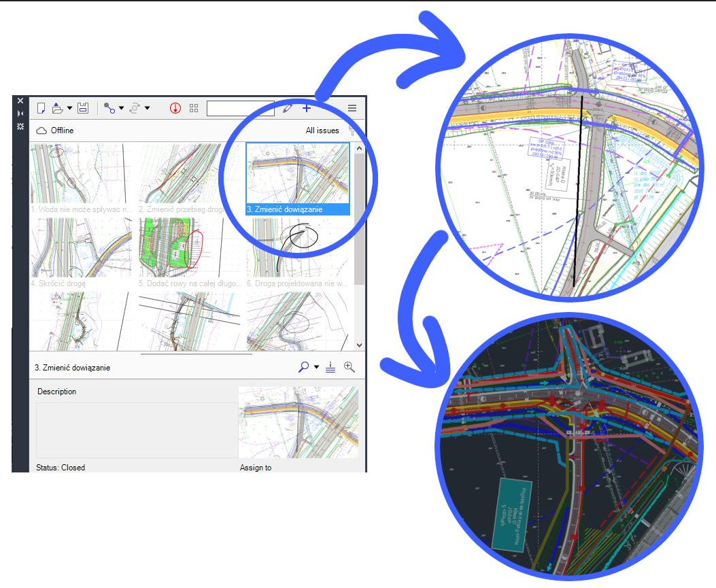
Task: Add a new issue with plus icon
Action: (307, 108)
